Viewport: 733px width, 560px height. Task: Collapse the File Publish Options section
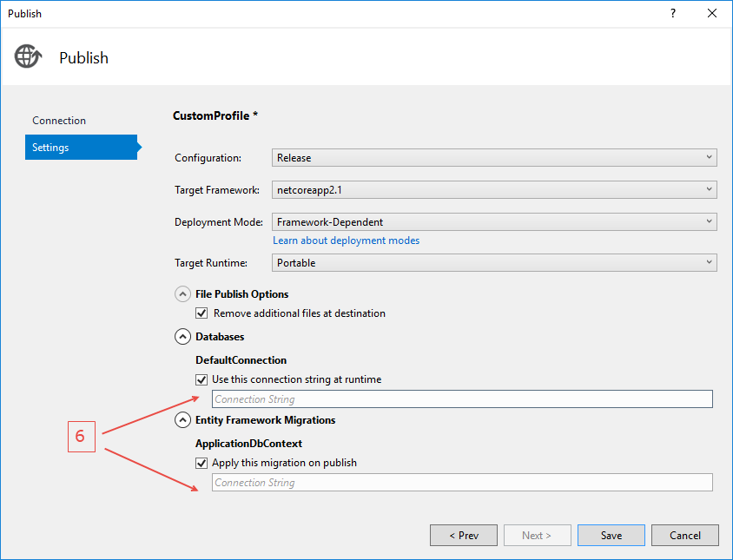pos(183,294)
